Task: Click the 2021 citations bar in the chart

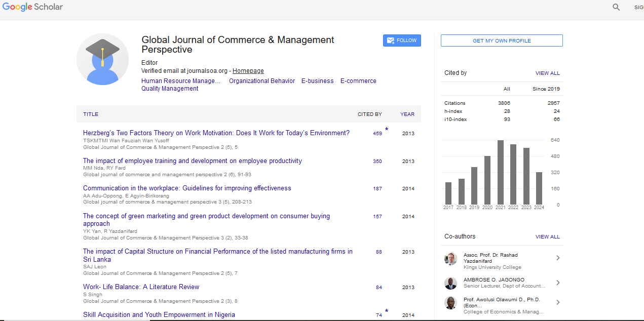Action: (501, 172)
